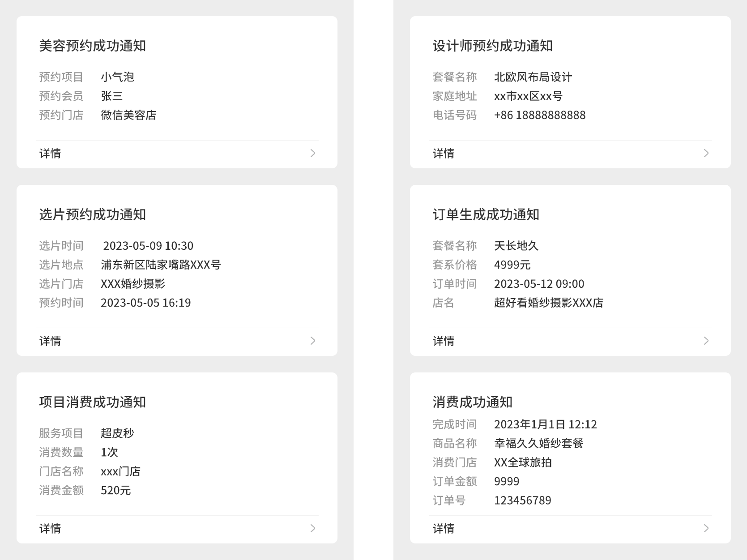View 详情 of the 选片预约成功通知 card

tap(50, 341)
